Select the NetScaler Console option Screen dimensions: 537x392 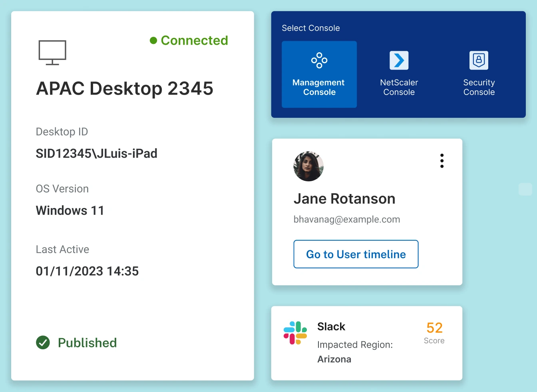pos(399,74)
